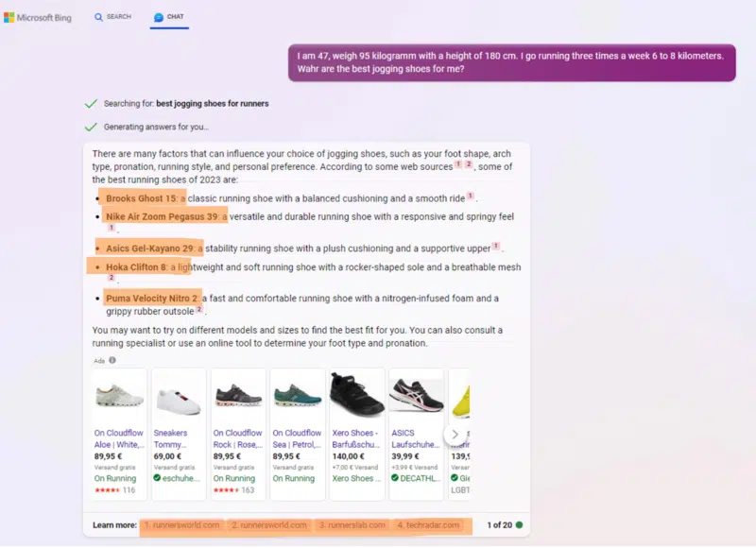Click the 163 reviews star rating
This screenshot has width=756, height=548.
tap(233, 490)
